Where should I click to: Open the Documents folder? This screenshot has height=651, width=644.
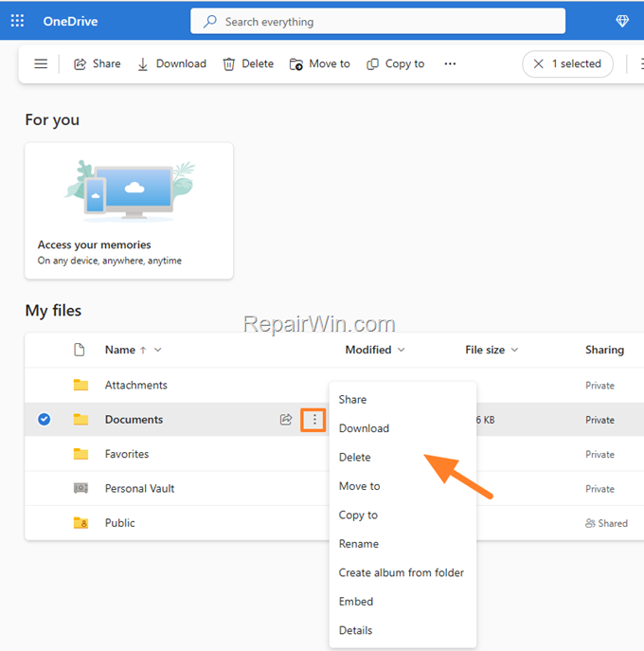(x=134, y=420)
